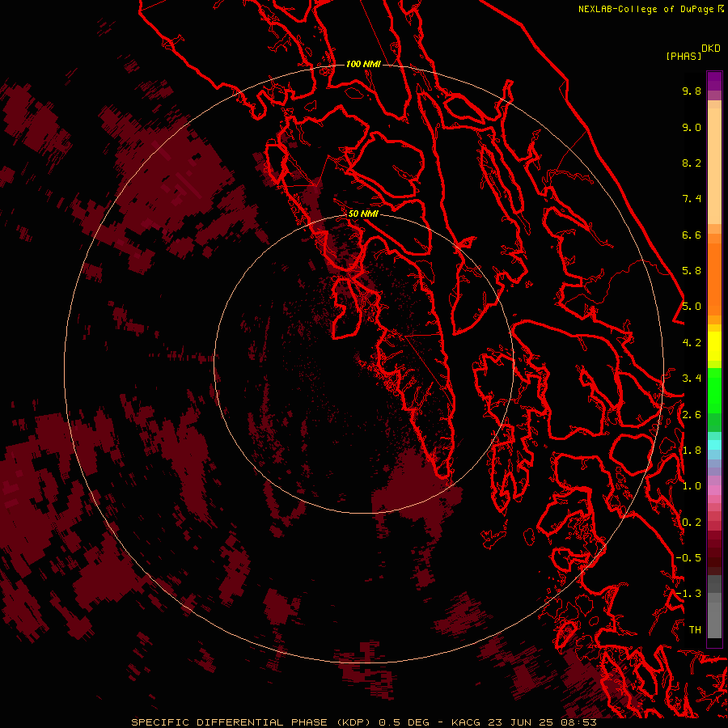Click the 100 NMI range ring label
728x728 pixels.
(363, 64)
